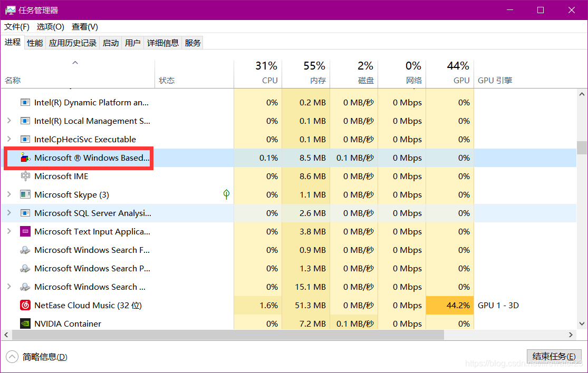Click the Microsoft IME icon

25,176
